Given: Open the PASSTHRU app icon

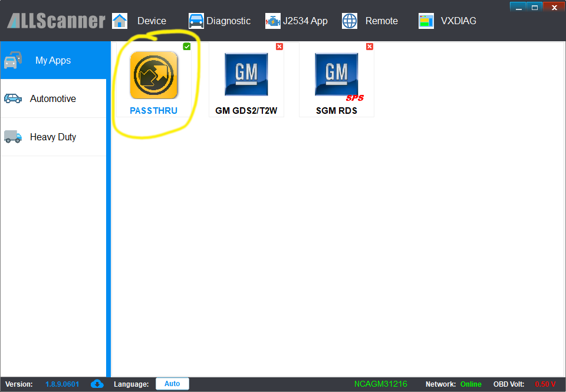Looking at the screenshot, I should coord(153,75).
